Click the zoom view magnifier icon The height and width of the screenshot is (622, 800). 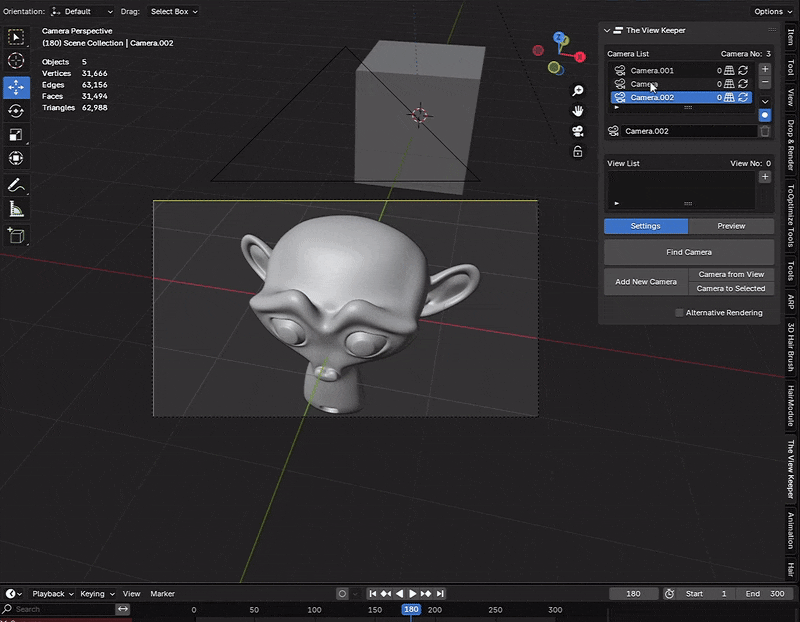(x=578, y=91)
